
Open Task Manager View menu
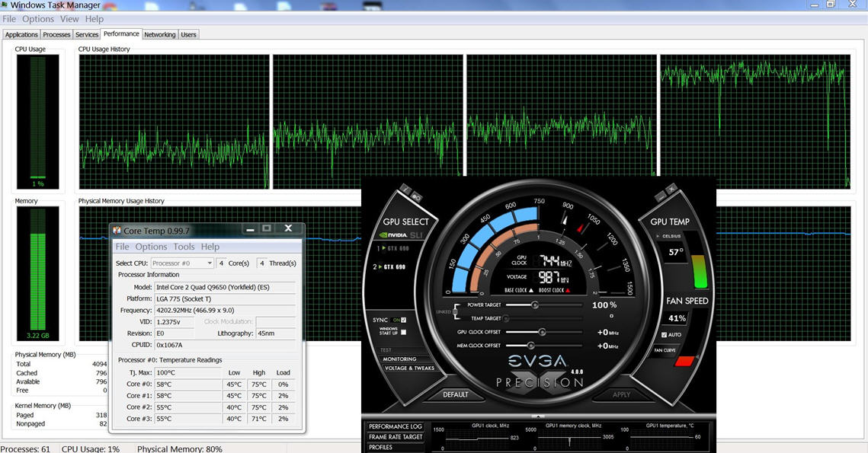pos(69,19)
